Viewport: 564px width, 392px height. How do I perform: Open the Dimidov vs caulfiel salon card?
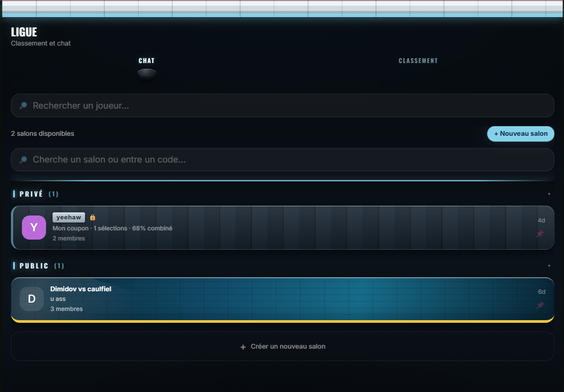click(x=283, y=300)
